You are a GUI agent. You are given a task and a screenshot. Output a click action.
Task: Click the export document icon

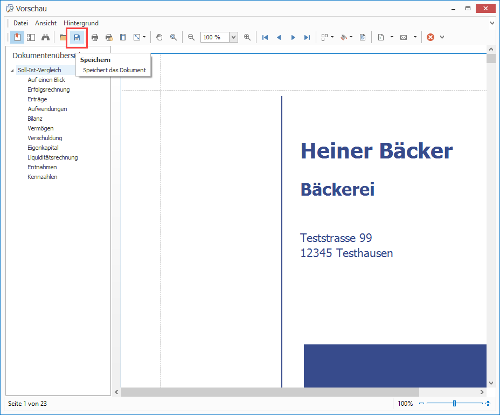click(381, 37)
